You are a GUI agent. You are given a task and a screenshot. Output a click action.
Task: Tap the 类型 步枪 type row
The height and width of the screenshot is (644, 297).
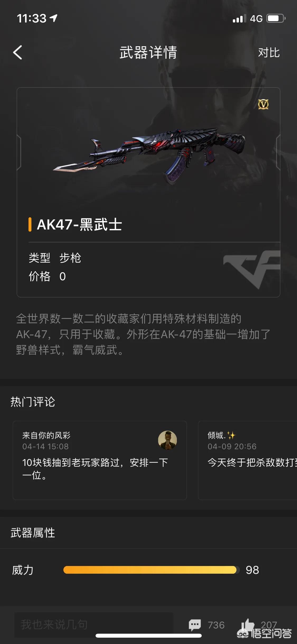(x=55, y=258)
